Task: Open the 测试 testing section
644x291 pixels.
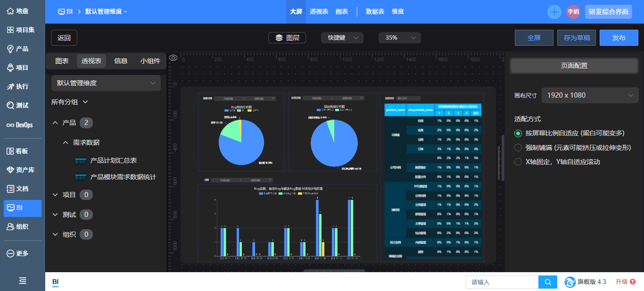Action: pos(18,105)
